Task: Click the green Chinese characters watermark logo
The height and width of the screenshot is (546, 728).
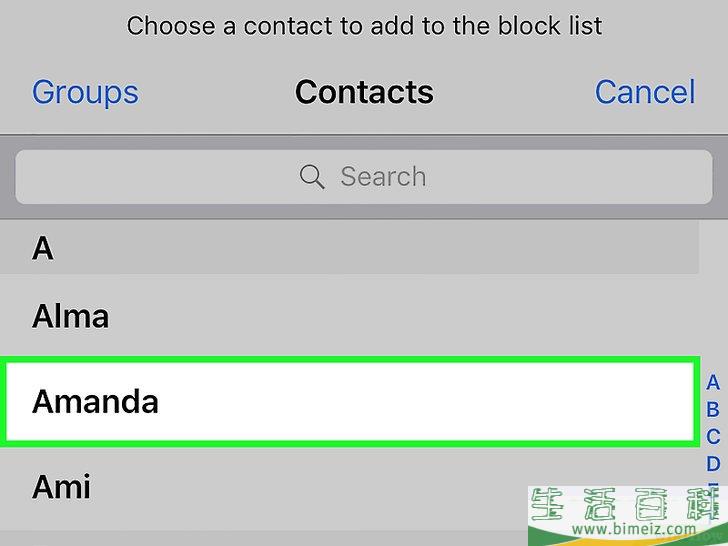Action: 627,505
